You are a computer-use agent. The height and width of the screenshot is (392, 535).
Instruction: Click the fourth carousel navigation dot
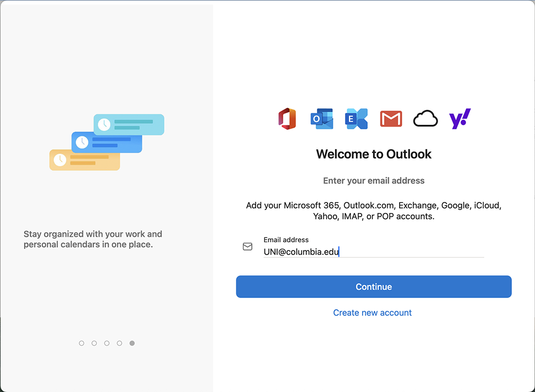[119, 343]
